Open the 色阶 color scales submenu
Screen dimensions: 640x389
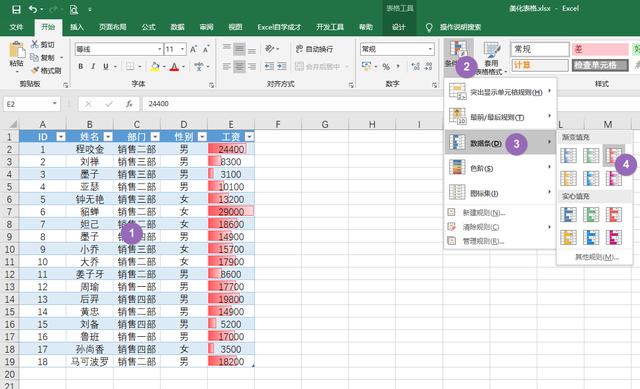pos(500,168)
